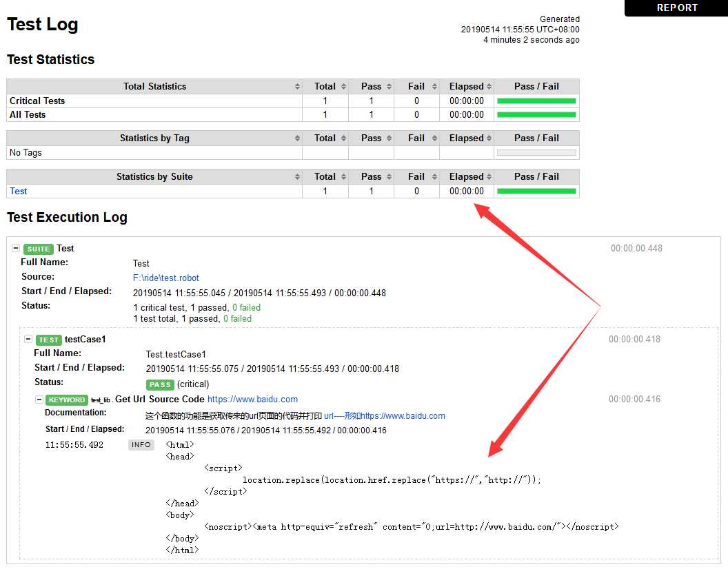Click the green SUITE label badge
The height and width of the screenshot is (569, 728).
click(39, 249)
